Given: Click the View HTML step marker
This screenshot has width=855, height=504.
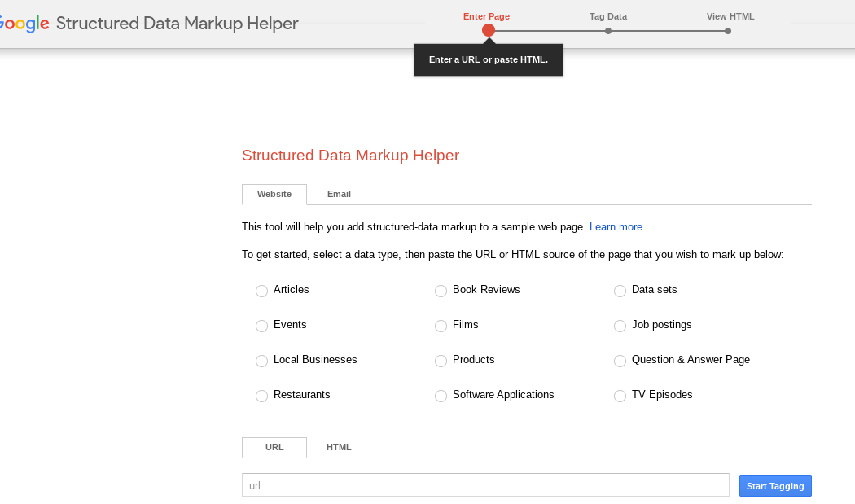Looking at the screenshot, I should tap(727, 31).
